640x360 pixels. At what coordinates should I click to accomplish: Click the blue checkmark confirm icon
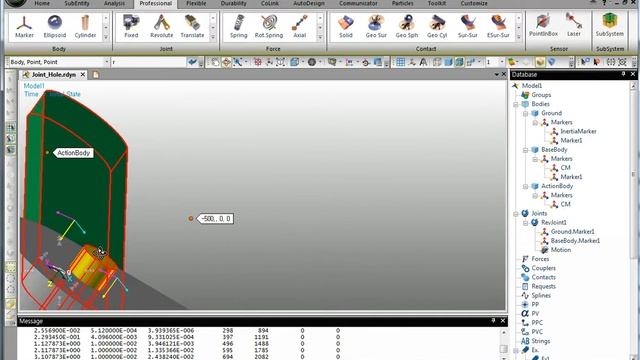pos(192,62)
